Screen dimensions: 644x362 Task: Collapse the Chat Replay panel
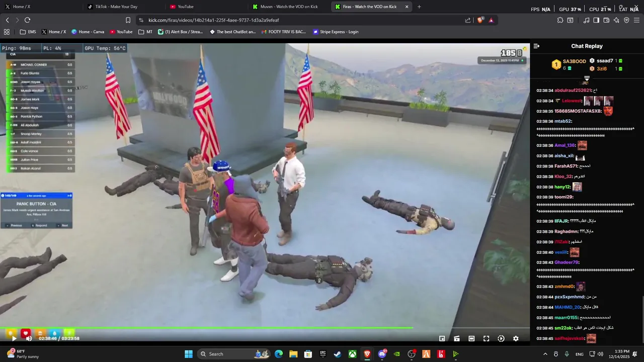[536, 46]
